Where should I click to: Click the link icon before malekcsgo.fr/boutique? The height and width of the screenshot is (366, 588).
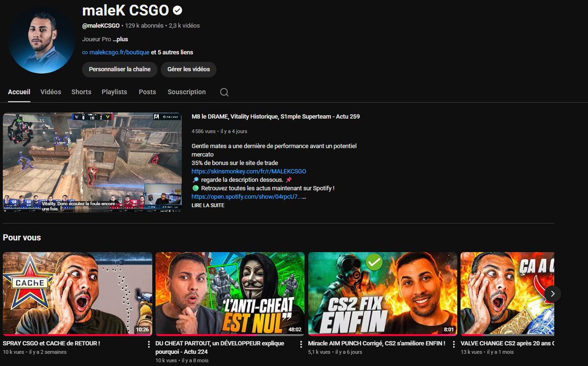click(85, 52)
